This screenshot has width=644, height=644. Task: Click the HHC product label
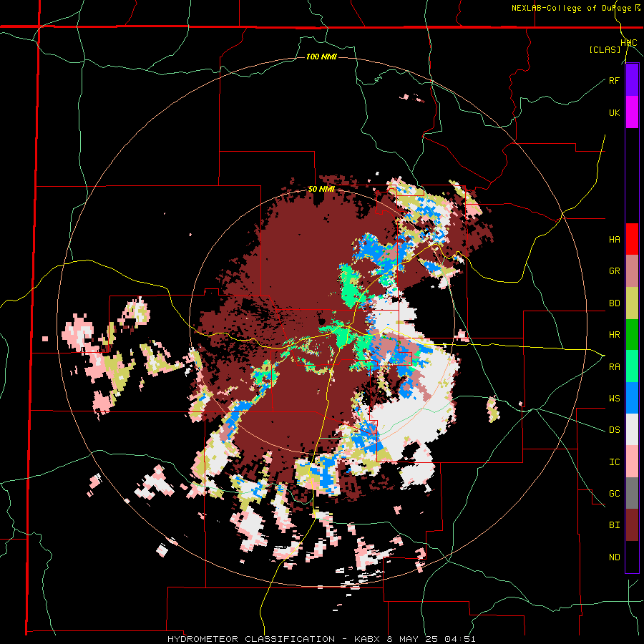tap(629, 43)
